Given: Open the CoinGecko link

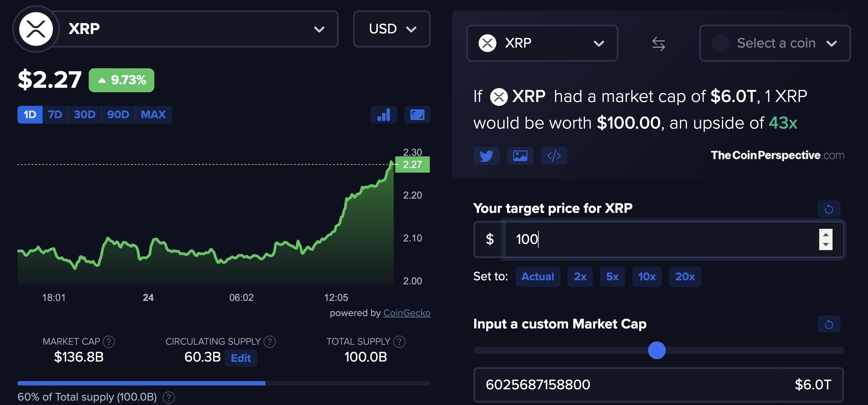Looking at the screenshot, I should pyautogui.click(x=407, y=313).
